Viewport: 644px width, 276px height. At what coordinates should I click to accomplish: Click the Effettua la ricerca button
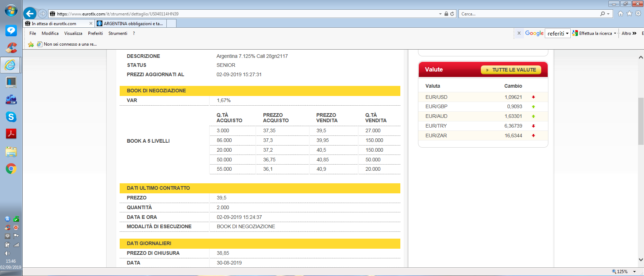(592, 33)
